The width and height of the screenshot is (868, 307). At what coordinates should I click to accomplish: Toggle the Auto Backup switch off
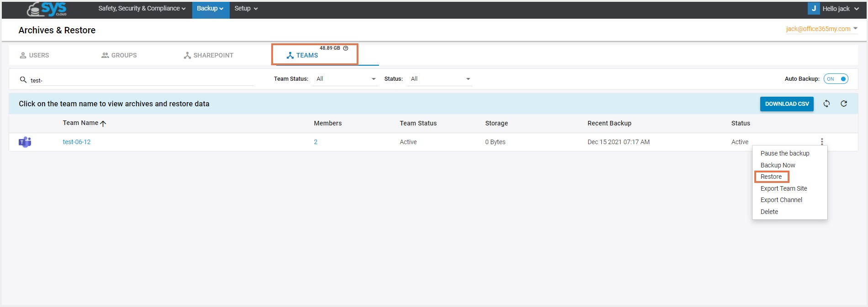pos(836,79)
